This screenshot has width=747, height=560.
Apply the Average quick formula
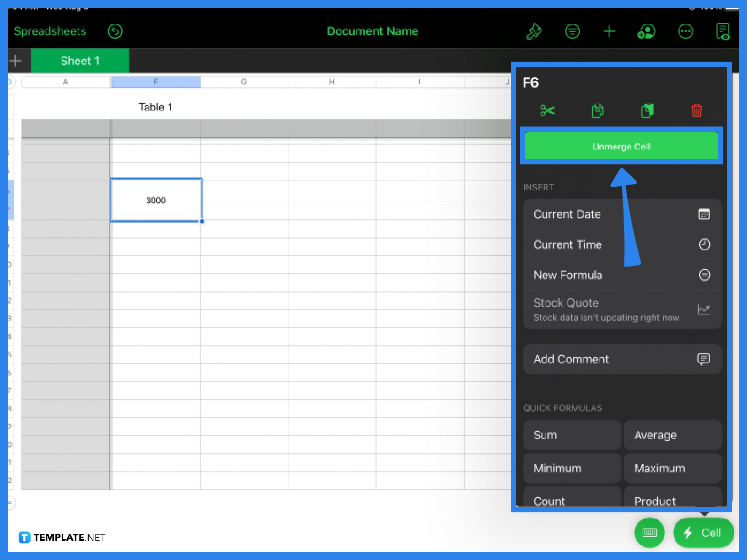(x=672, y=435)
